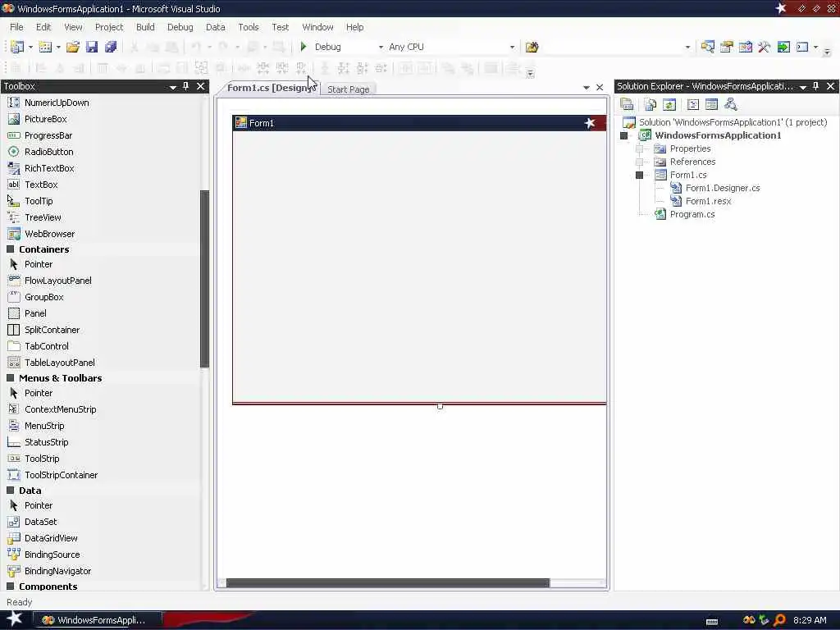Refresh the Solution Explorer tree

tap(669, 104)
